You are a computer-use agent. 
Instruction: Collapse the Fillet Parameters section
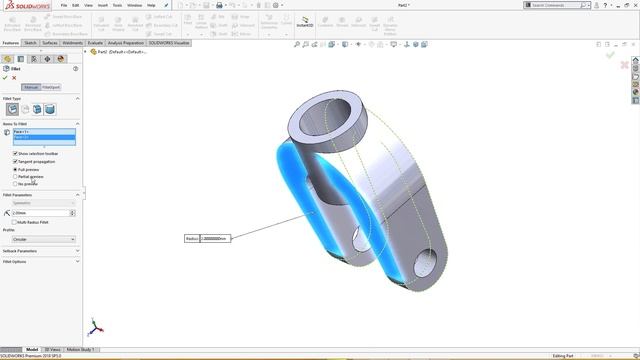coord(78,195)
